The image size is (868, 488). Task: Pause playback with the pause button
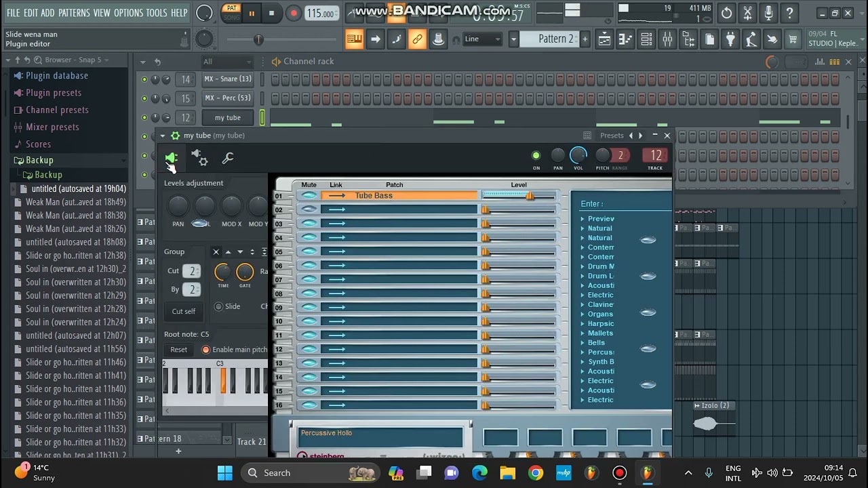(x=252, y=14)
